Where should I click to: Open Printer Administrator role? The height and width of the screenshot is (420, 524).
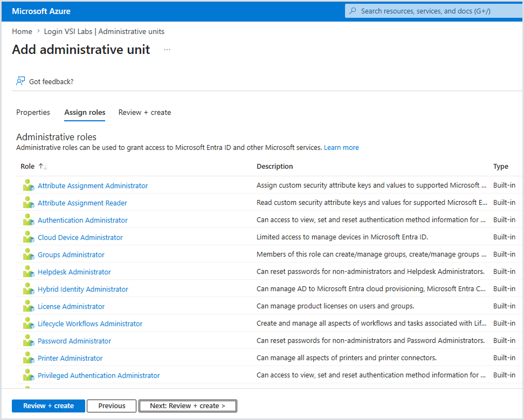[x=70, y=358]
